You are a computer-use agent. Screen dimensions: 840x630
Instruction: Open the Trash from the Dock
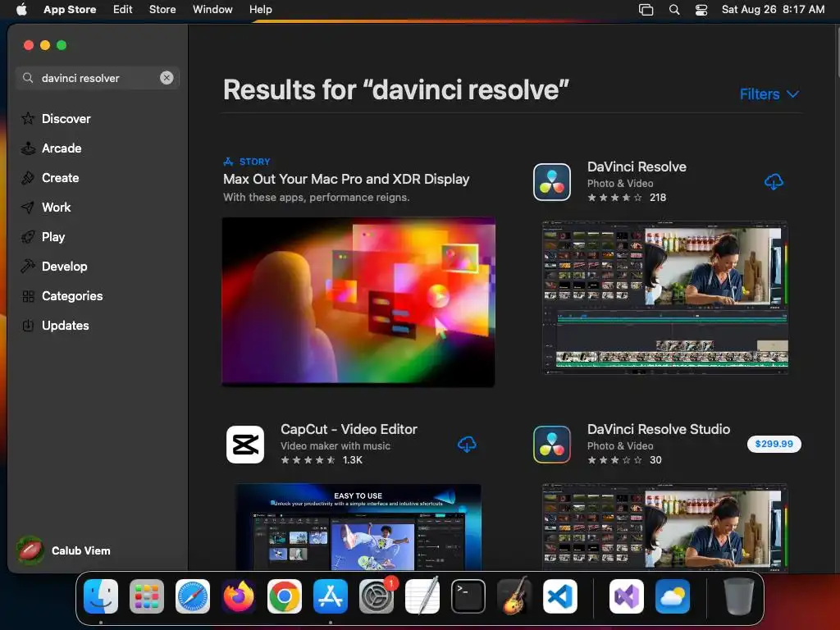click(739, 596)
